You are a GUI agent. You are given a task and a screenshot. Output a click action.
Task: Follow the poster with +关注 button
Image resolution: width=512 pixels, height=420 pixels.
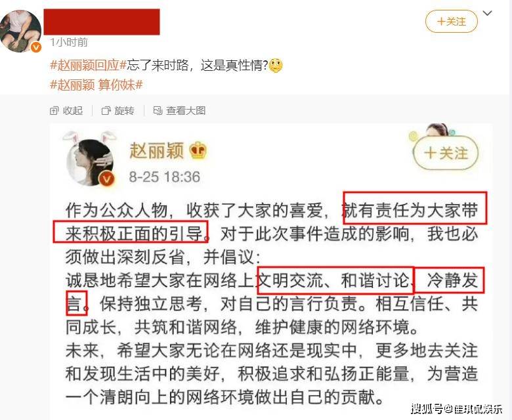click(451, 22)
